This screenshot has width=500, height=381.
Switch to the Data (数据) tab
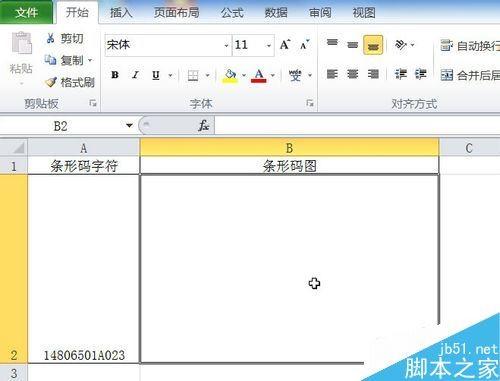pos(276,13)
